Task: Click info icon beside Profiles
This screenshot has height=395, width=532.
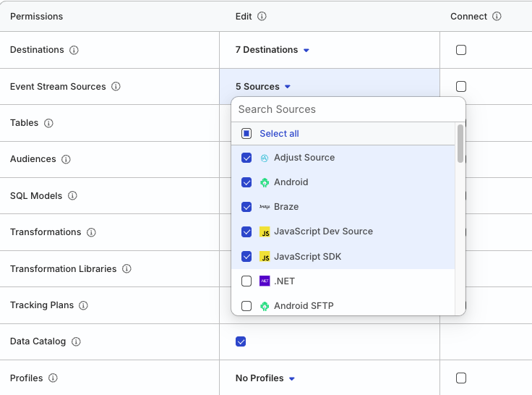Action: pyautogui.click(x=53, y=378)
